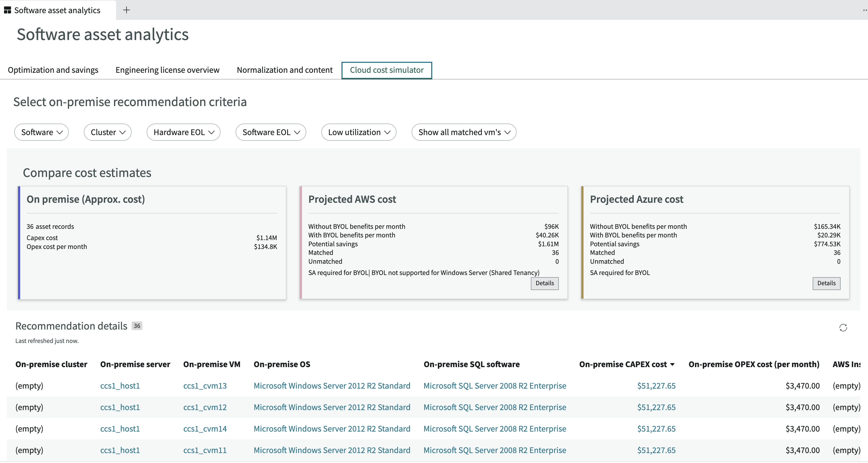
Task: Open the Low utilization dropdown
Action: (x=359, y=132)
